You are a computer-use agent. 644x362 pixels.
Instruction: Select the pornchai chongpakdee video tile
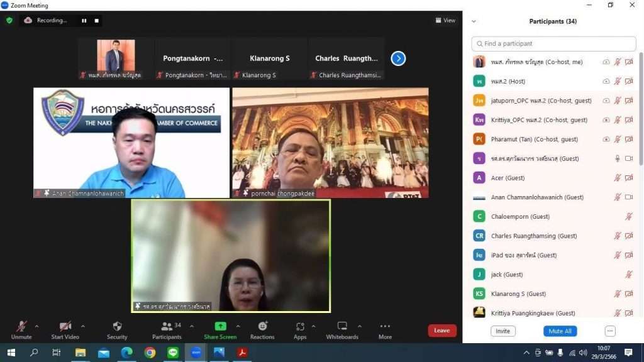pos(330,143)
